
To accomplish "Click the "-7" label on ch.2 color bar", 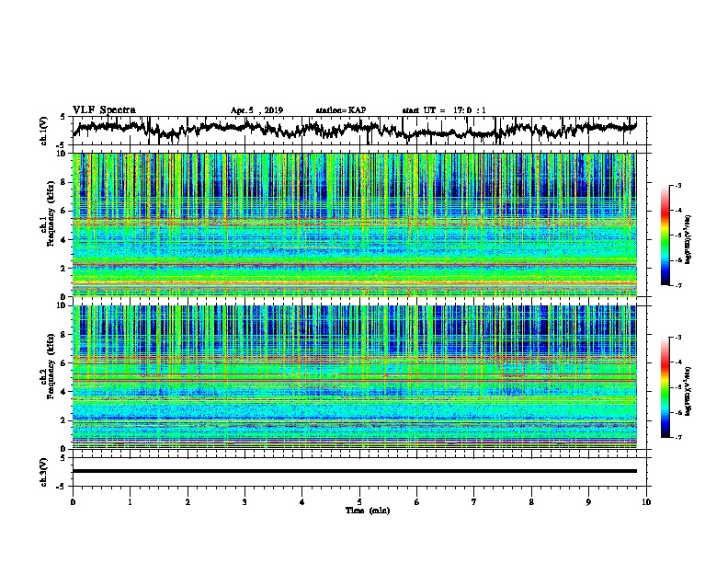I will (x=678, y=437).
